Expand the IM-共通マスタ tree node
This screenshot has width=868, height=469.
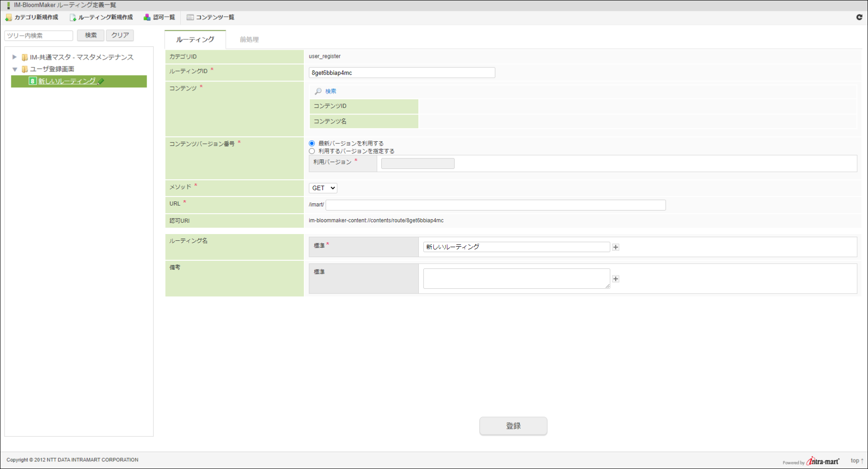coord(14,57)
